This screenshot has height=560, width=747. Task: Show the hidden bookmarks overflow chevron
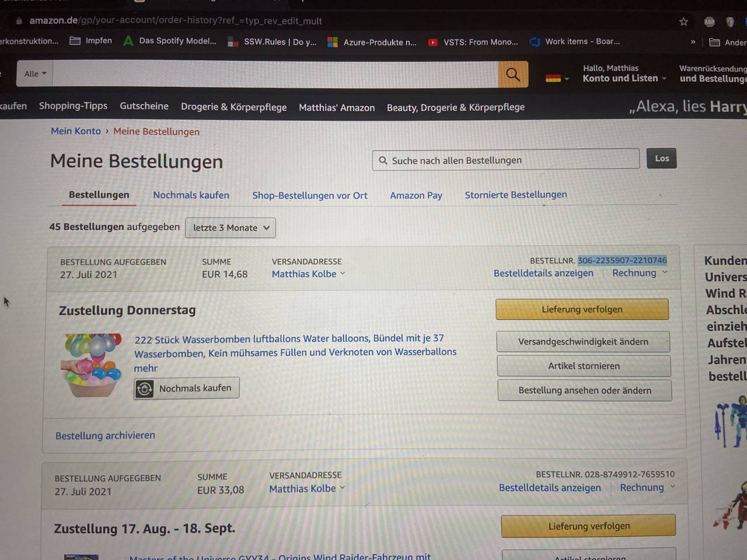(693, 42)
